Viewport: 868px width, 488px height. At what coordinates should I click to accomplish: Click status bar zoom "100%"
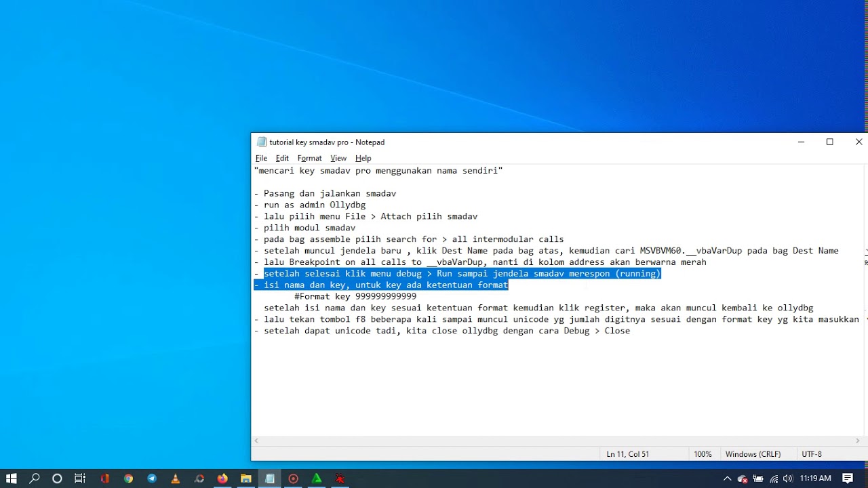tap(703, 454)
